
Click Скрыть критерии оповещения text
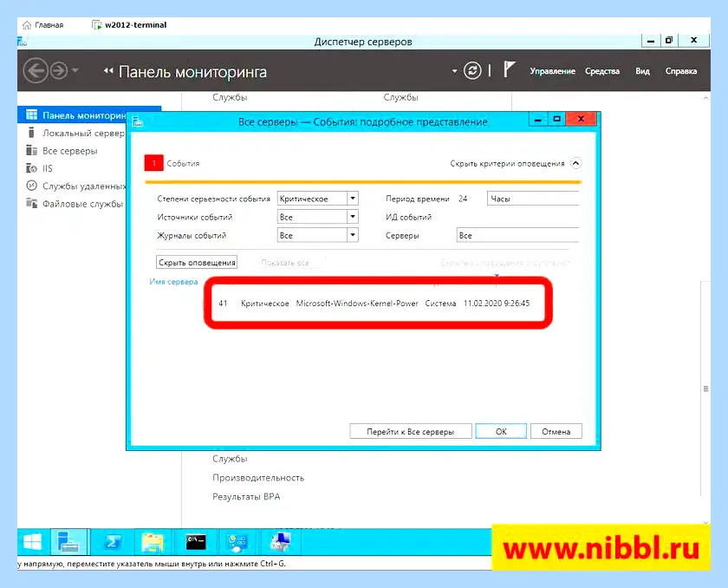[x=507, y=164]
